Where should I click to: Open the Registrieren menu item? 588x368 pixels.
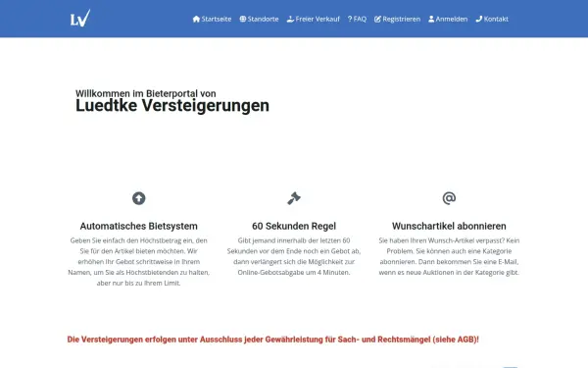(x=398, y=19)
